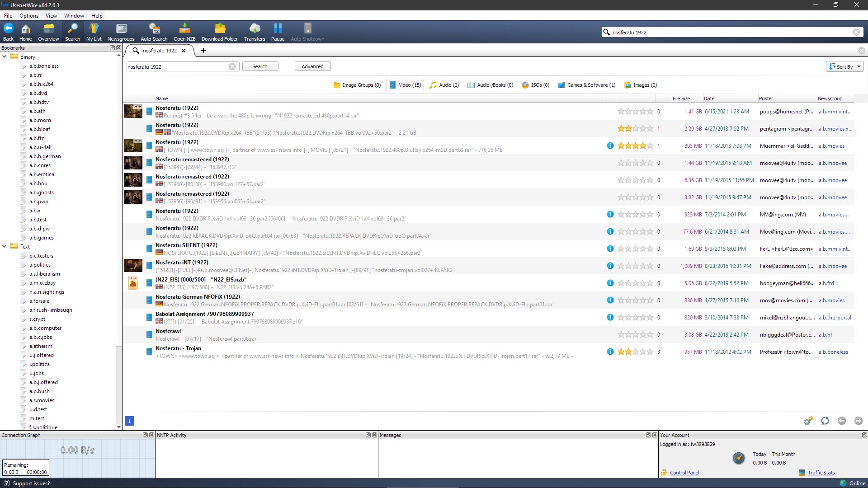Screen dimensions: 868x488
Task: Select the Image Groups (0) filter
Action: [x=357, y=85]
